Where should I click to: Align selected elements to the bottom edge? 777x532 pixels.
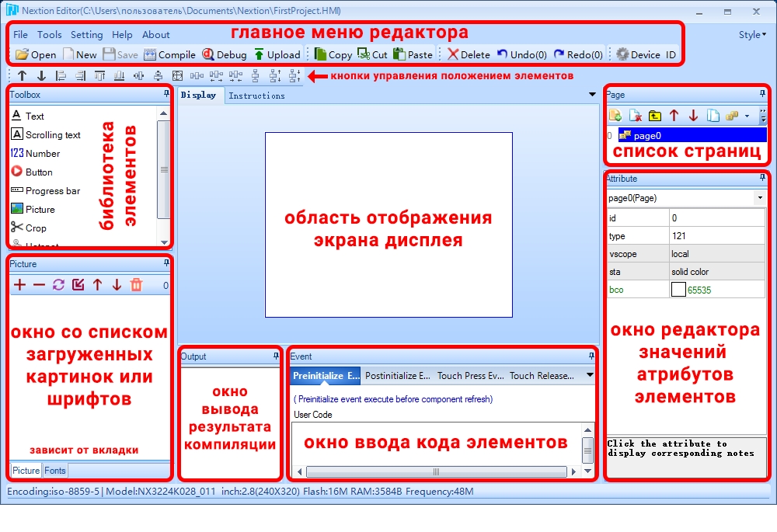coord(119,76)
